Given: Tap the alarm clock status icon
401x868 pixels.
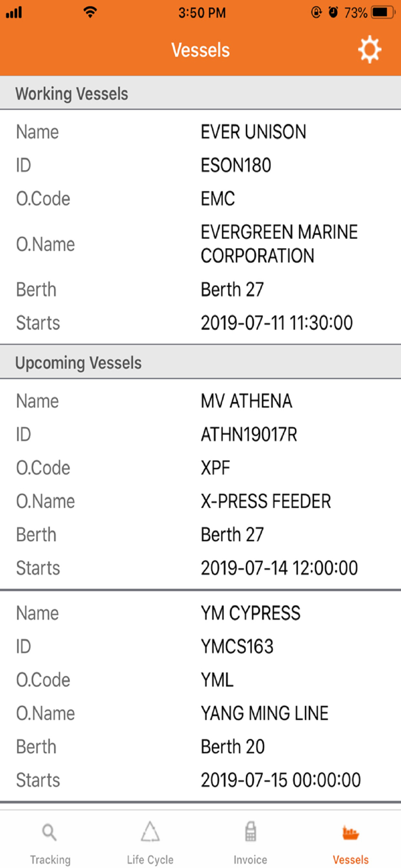Looking at the screenshot, I should (333, 12).
